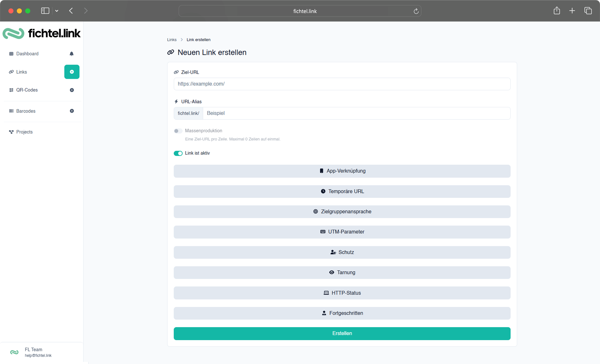This screenshot has height=364, width=600.
Task: Click the fichtel.link logo in the sidebar
Action: pyautogui.click(x=42, y=33)
